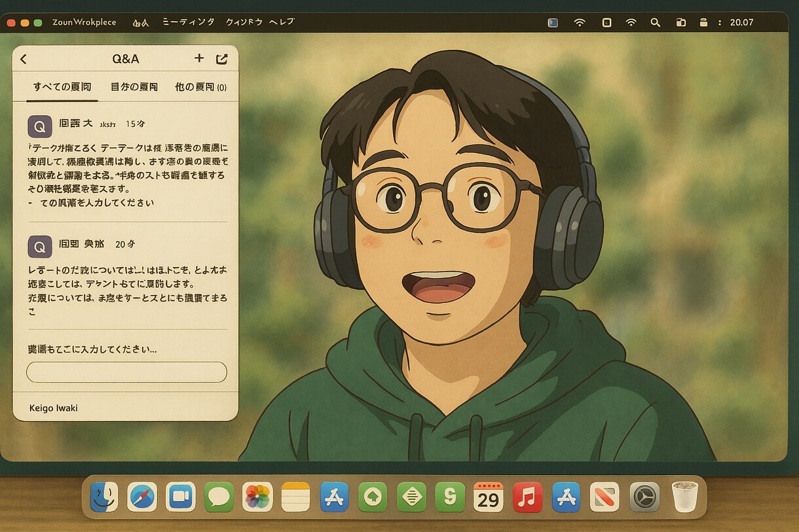Open Calendar showing 29 in the dock
This screenshot has width=799, height=532.
pos(488,497)
